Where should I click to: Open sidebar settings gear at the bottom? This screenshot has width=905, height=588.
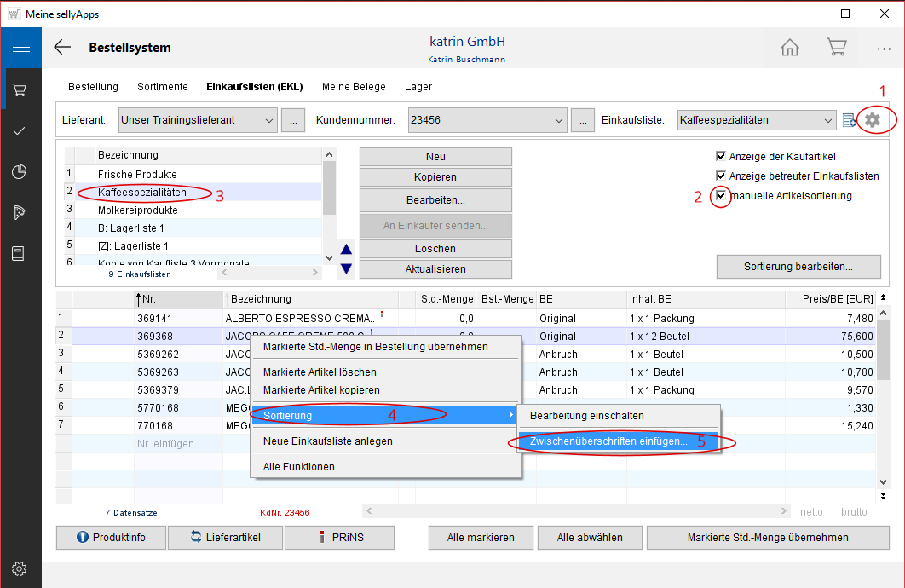pyautogui.click(x=20, y=568)
